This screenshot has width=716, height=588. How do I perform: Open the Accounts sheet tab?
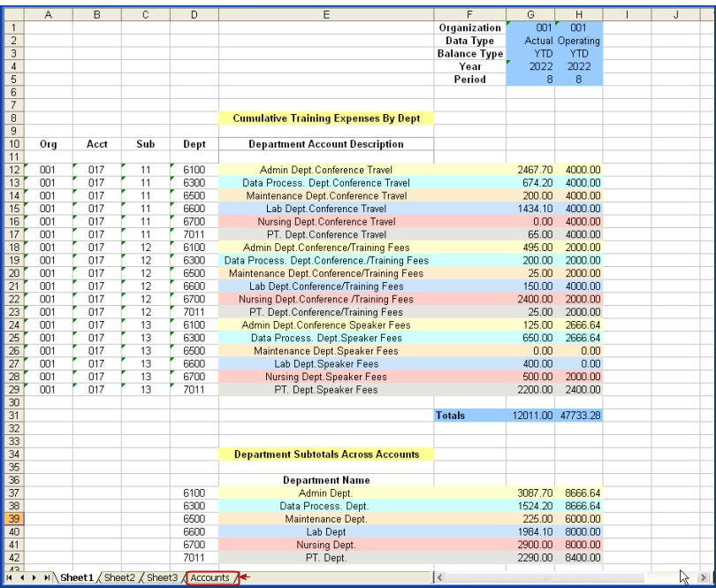[210, 578]
